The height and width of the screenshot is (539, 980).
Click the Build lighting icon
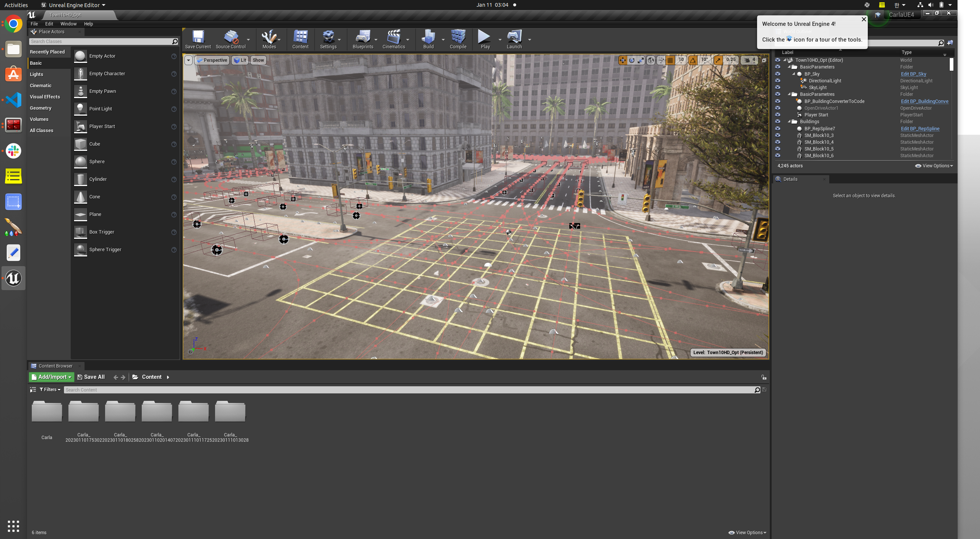click(428, 39)
